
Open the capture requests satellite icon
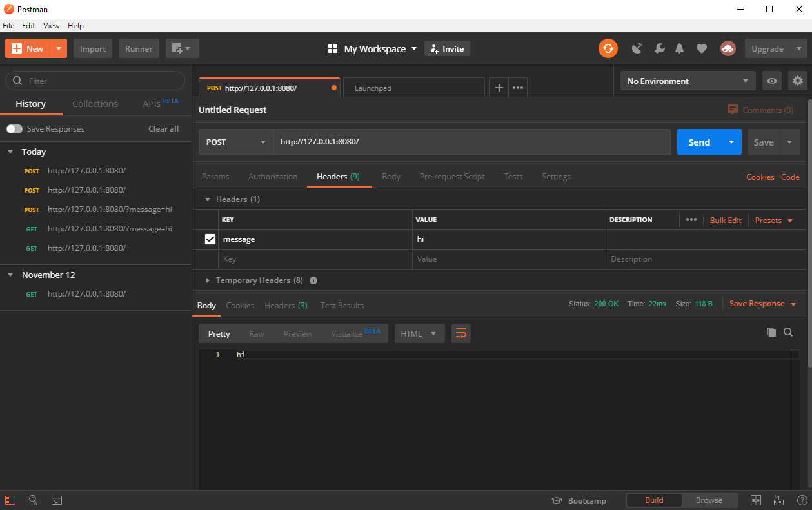(637, 48)
